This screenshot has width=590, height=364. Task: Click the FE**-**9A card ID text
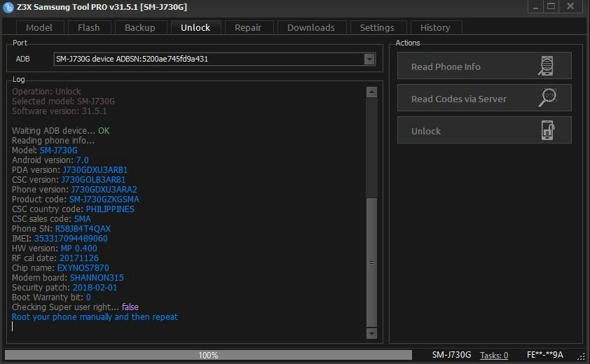click(545, 355)
